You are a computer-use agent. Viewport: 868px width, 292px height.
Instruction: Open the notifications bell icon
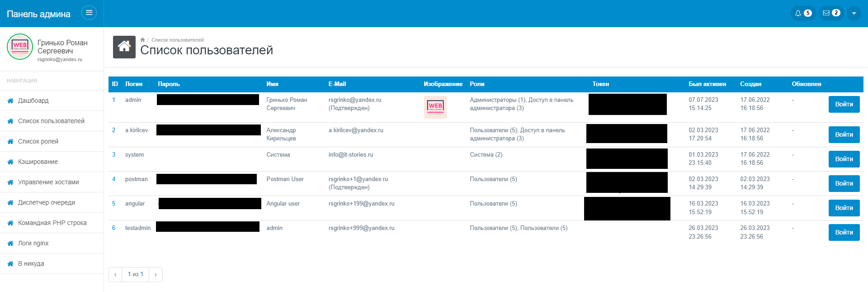point(798,13)
